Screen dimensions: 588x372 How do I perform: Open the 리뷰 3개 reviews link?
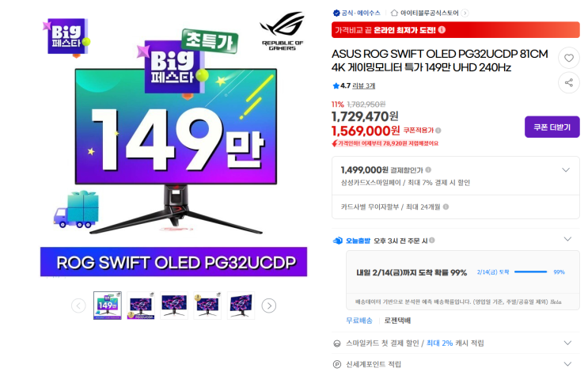tap(364, 85)
